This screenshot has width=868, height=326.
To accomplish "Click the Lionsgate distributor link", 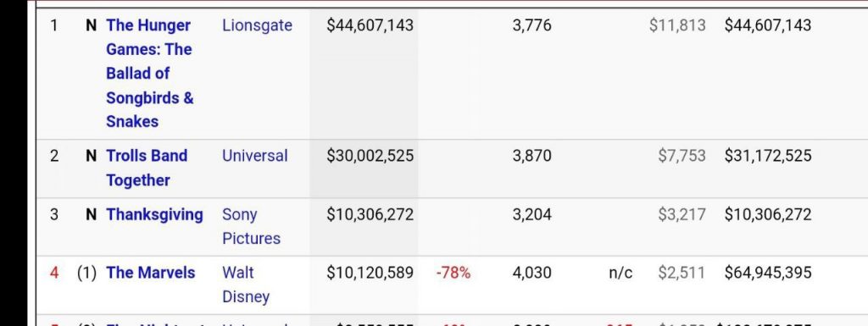I will 257,25.
